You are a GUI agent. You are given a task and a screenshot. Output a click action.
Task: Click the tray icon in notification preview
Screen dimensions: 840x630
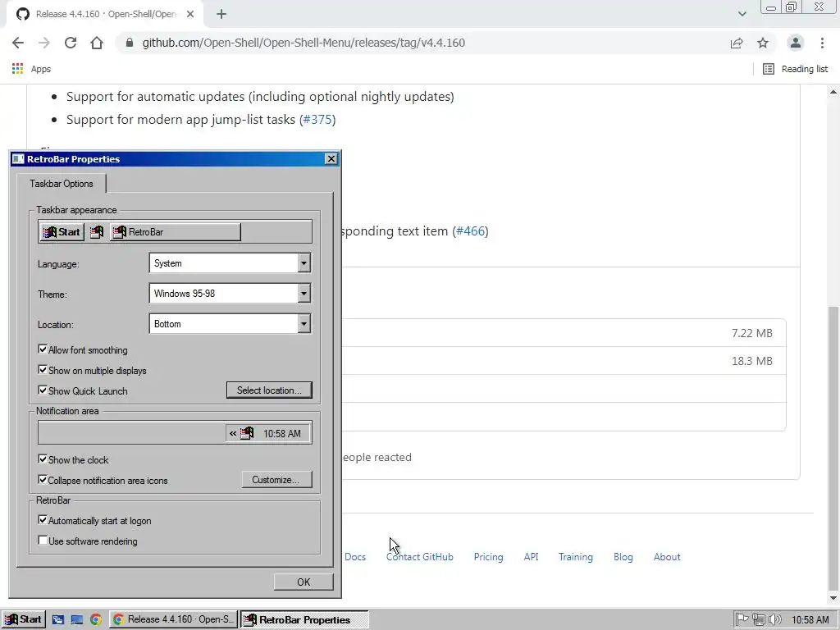(x=247, y=433)
